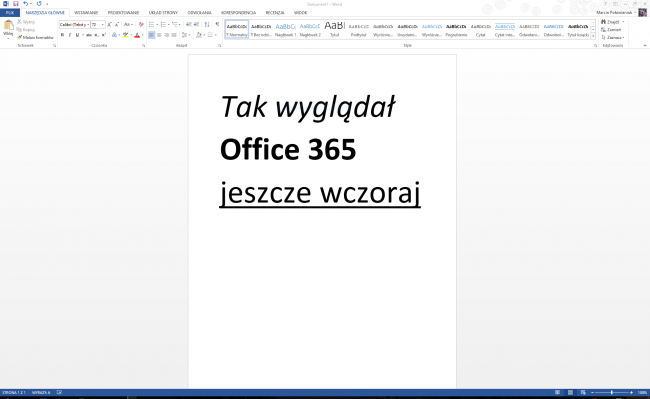
Task: Toggle Subscript formatting
Action: pos(96,35)
